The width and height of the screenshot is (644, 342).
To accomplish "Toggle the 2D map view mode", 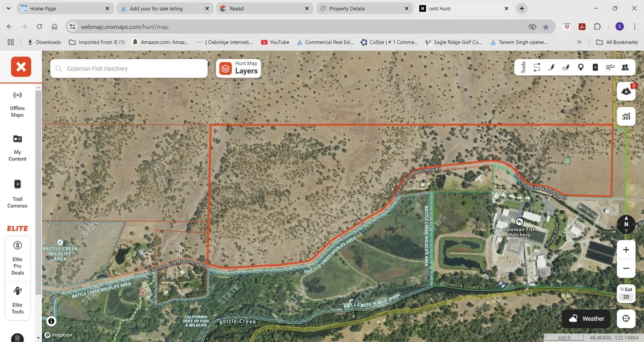I will tap(626, 297).
